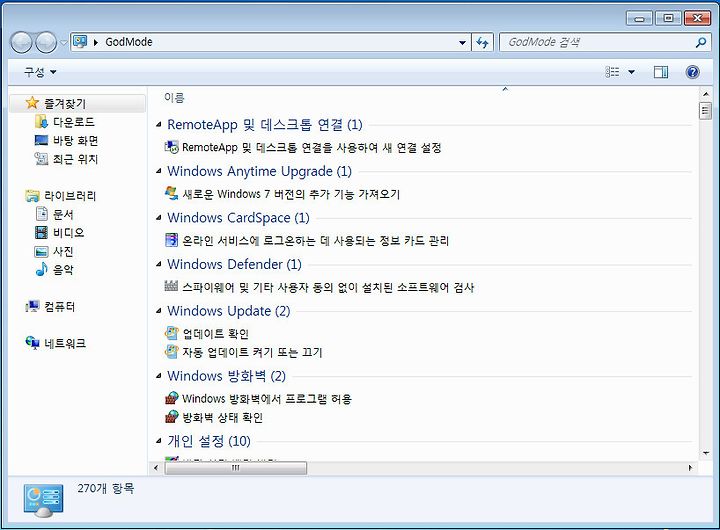Open 최근 위치 in sidebar
Screen dimensions: 720x530
point(75,159)
